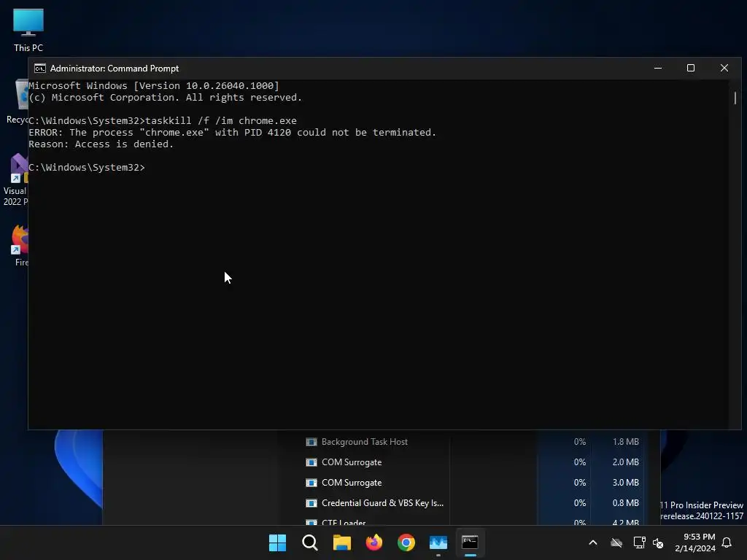
Task: Click Background Task Host process icon
Action: point(311,442)
